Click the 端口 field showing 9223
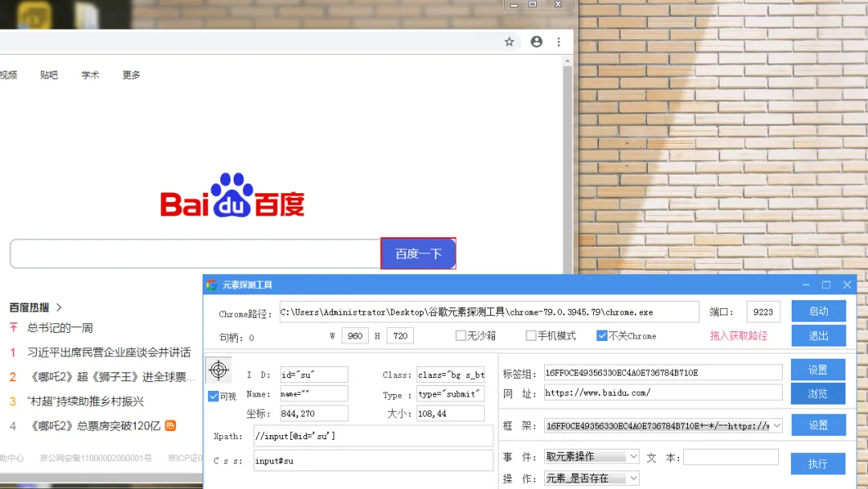The height and width of the screenshot is (489, 868). tap(763, 312)
